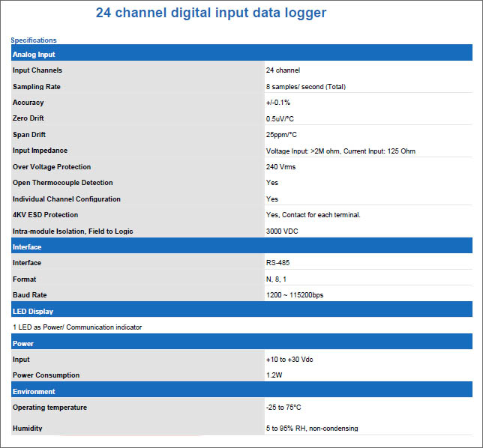Select the Open Thermocouple Detection label

tap(63, 183)
